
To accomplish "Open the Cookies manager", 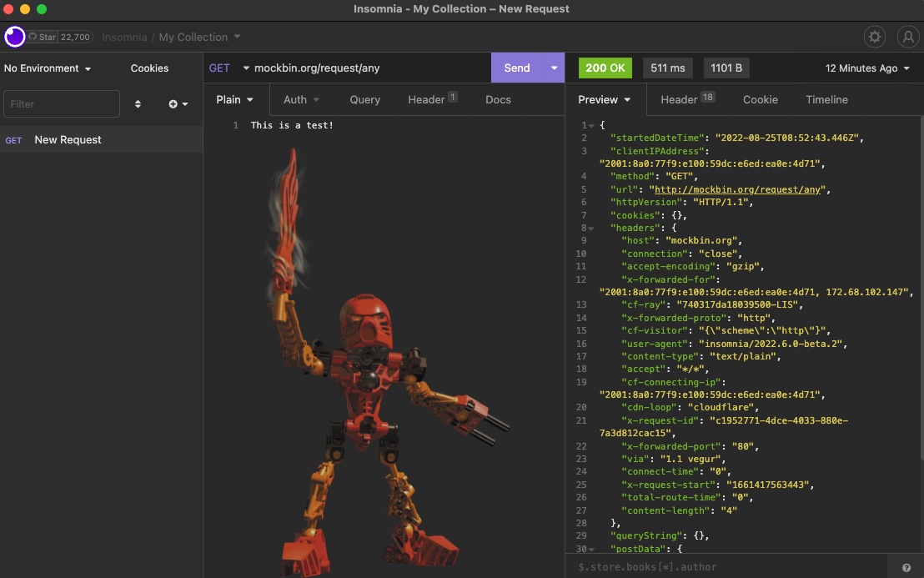I will pos(149,68).
